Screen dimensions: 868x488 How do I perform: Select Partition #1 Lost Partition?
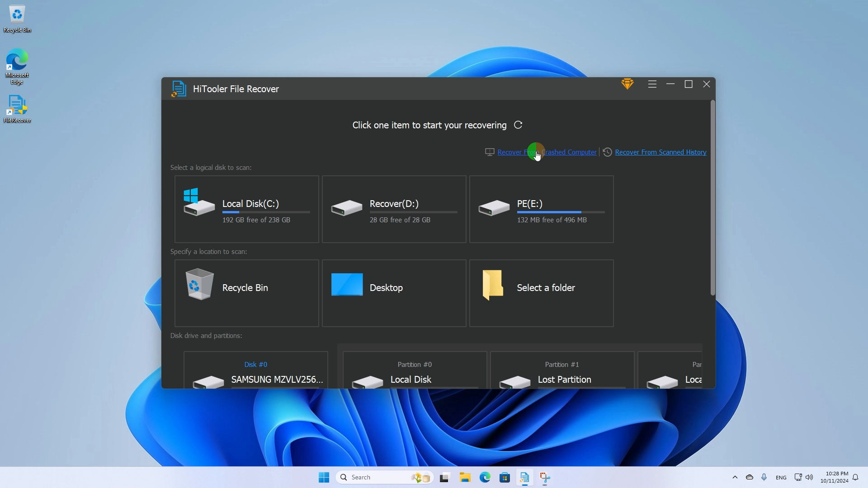[561, 372]
